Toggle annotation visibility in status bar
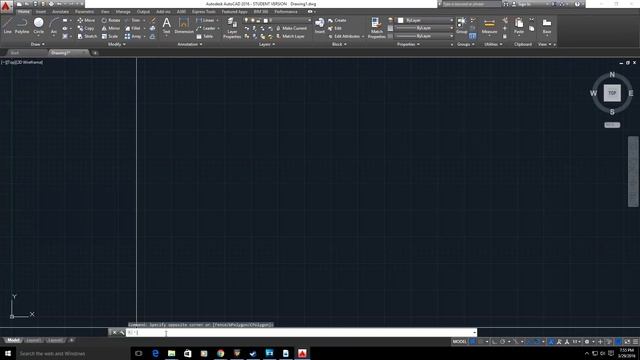640x360 pixels. 551,342
